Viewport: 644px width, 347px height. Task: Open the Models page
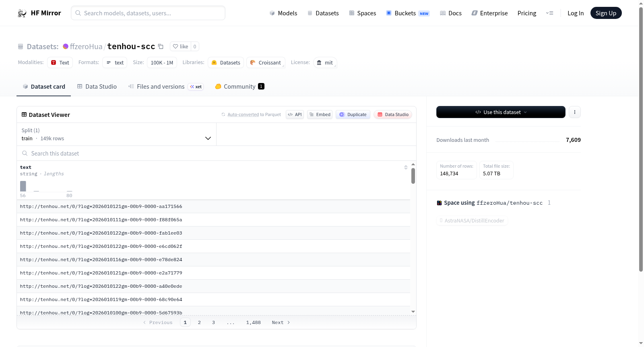pos(283,13)
